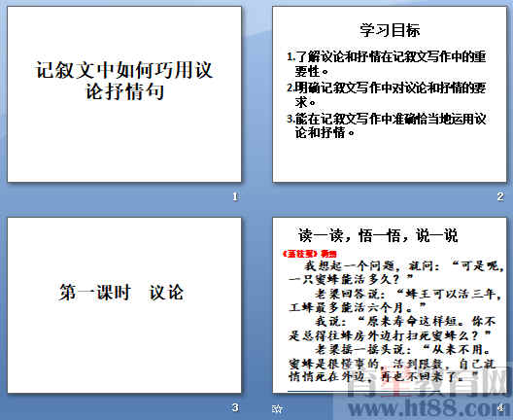The height and width of the screenshot is (420, 513).
Task: Click the slide number 1 label
Action: tap(235, 196)
